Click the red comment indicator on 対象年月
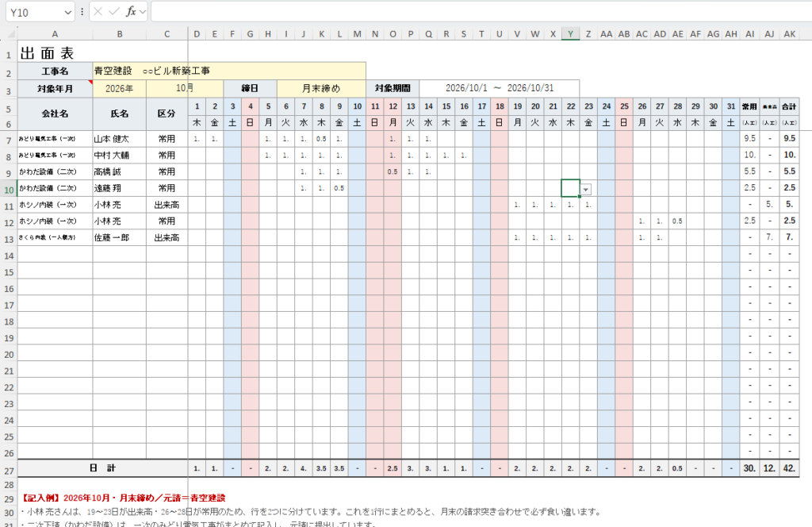This screenshot has height=527, width=812. click(90, 82)
